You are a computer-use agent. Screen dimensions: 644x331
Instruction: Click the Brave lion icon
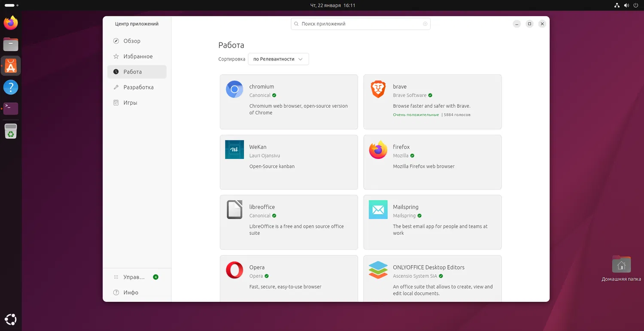(x=378, y=89)
